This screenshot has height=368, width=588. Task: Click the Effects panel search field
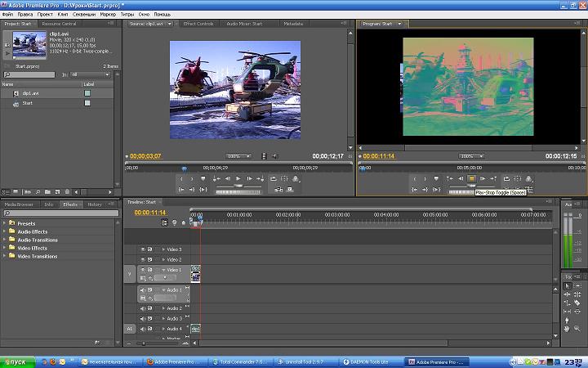(61, 213)
